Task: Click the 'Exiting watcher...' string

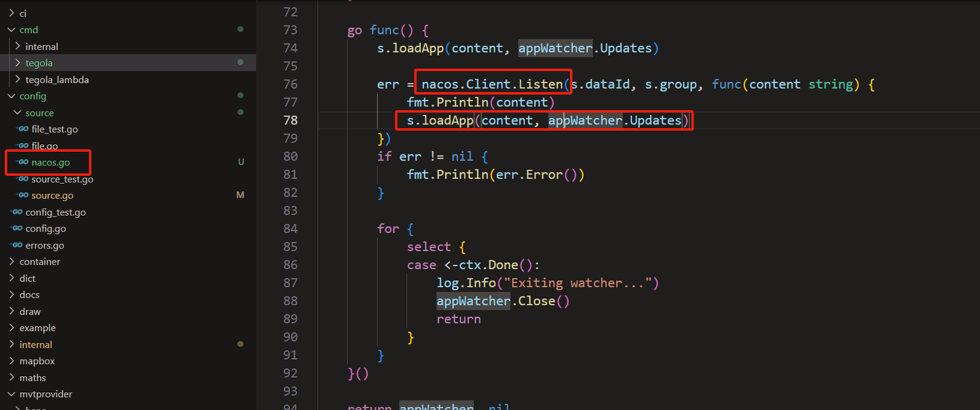Action: pos(578,283)
